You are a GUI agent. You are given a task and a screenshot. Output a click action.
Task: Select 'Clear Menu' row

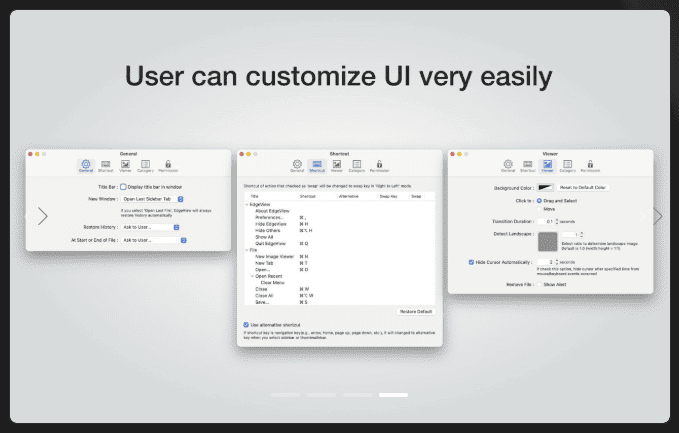340,283
